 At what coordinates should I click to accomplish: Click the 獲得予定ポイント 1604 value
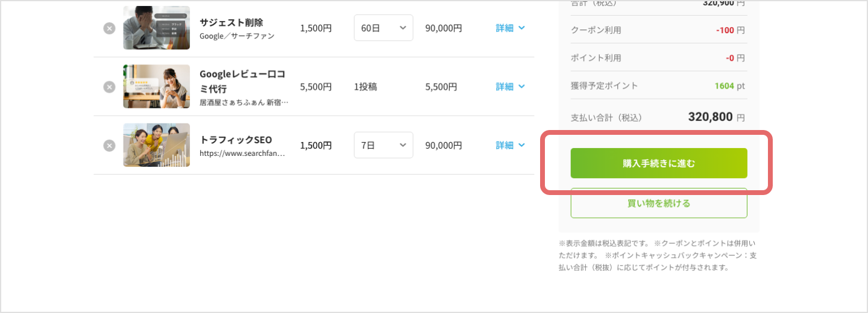[724, 86]
